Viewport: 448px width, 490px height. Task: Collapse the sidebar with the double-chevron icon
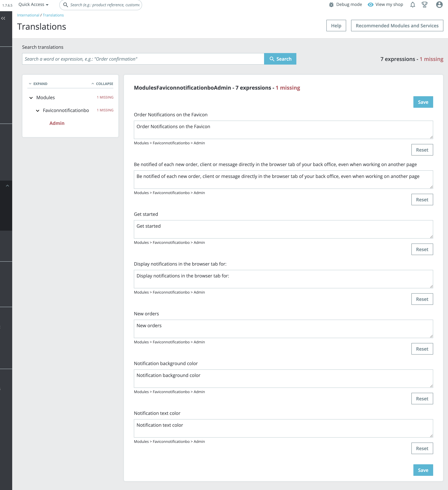tap(3, 18)
